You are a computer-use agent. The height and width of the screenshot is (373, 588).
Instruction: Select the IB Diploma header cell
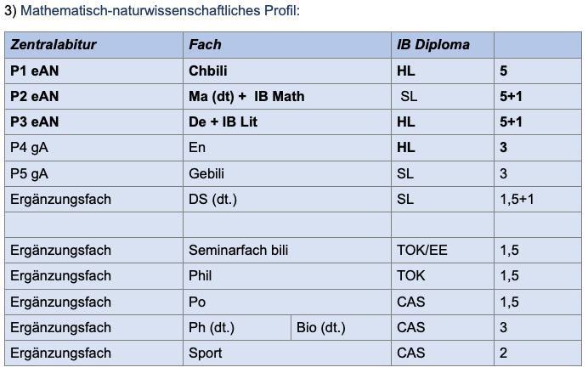(x=443, y=45)
